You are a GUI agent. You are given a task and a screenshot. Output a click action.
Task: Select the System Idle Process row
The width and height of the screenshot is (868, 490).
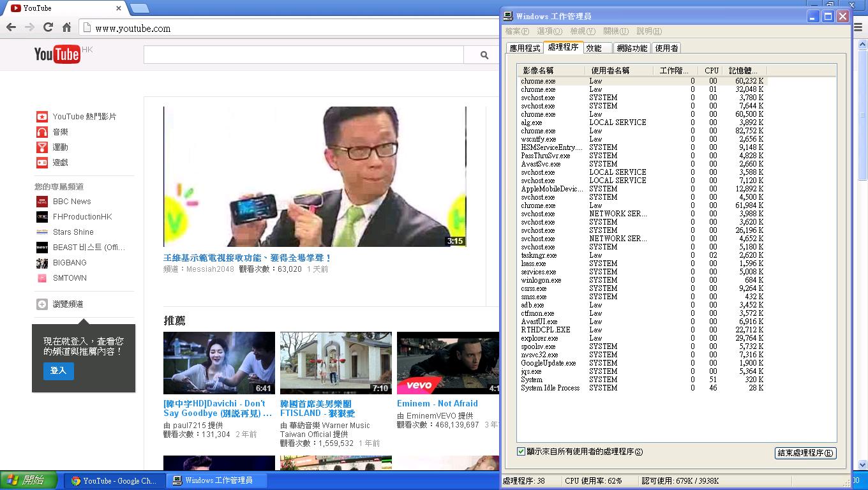tap(641, 388)
